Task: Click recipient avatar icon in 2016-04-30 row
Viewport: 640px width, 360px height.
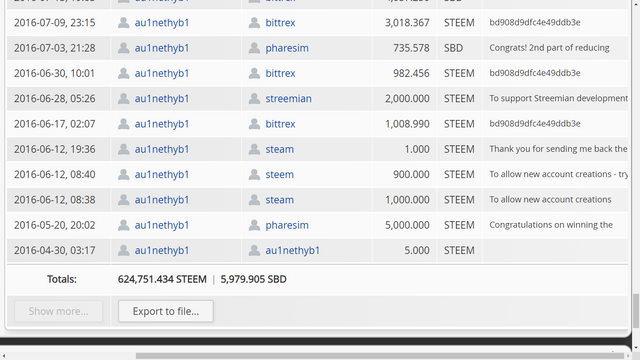Action: click(254, 251)
